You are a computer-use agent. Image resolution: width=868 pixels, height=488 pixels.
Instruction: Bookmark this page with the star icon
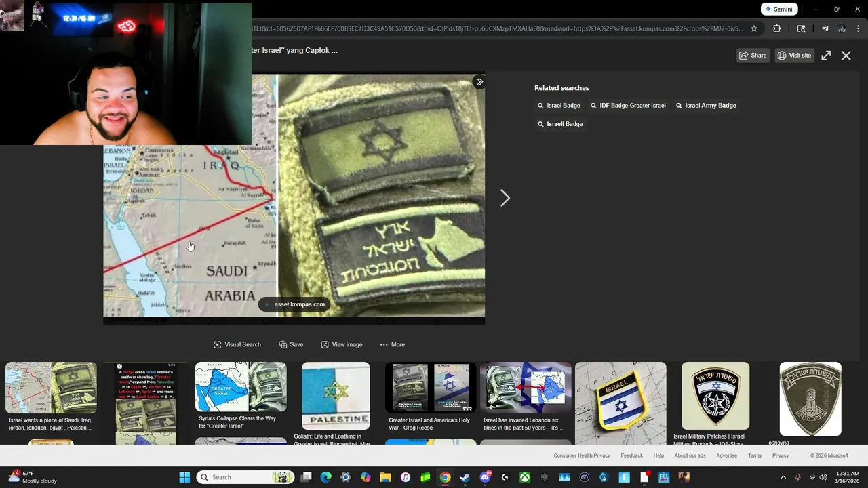click(x=754, y=28)
